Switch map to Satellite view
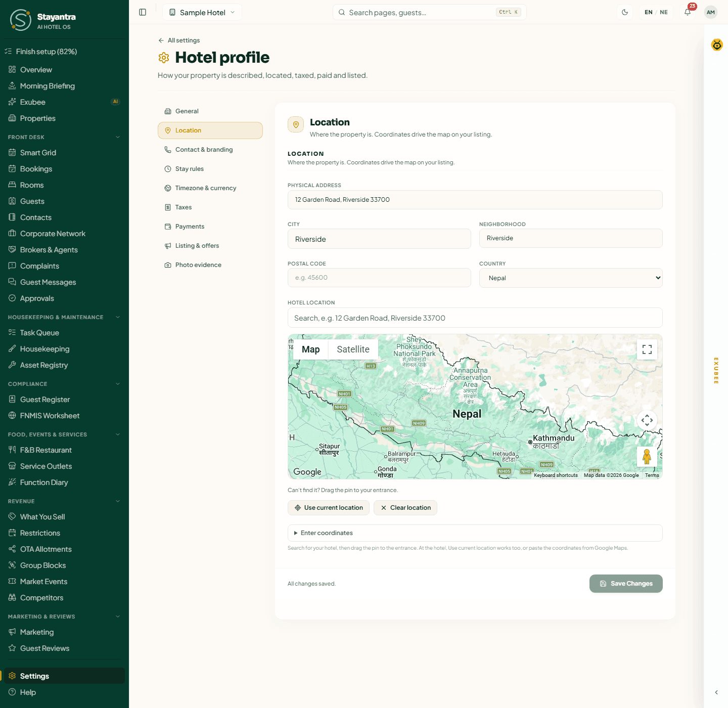 pyautogui.click(x=353, y=349)
